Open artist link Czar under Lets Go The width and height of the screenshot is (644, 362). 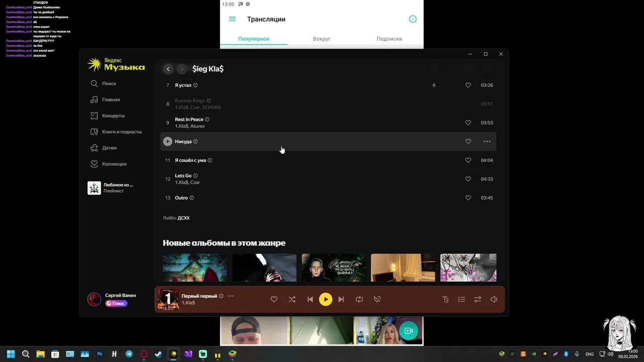pyautogui.click(x=195, y=183)
